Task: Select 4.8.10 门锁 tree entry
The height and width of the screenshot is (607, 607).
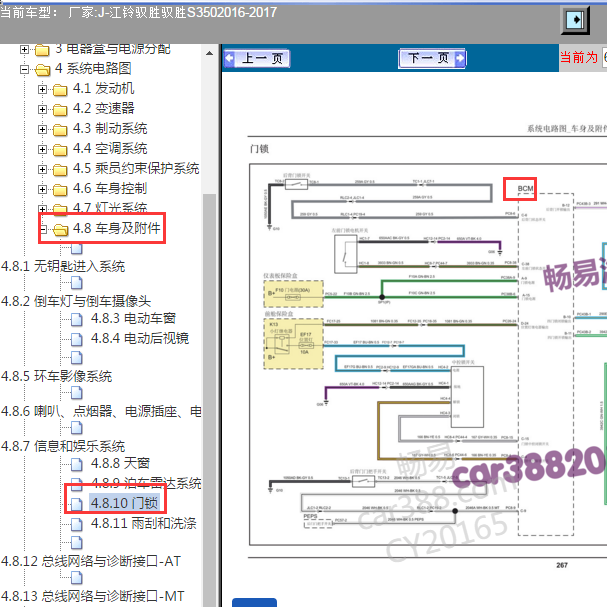Action: 124,503
